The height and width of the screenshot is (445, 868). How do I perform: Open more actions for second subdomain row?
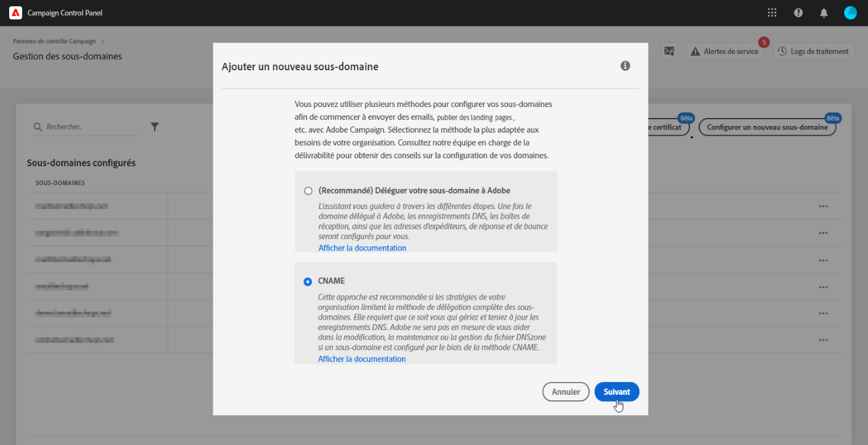pos(823,233)
